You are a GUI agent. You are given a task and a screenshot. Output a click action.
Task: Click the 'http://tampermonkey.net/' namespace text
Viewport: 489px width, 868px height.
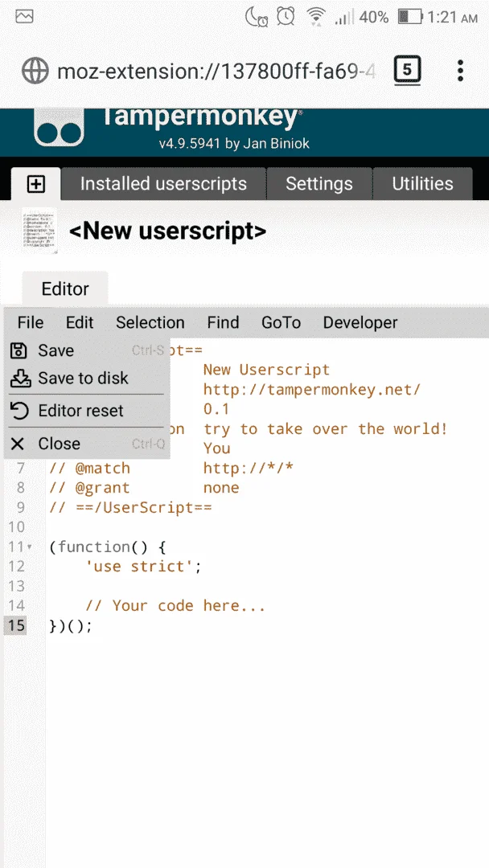coord(312,390)
